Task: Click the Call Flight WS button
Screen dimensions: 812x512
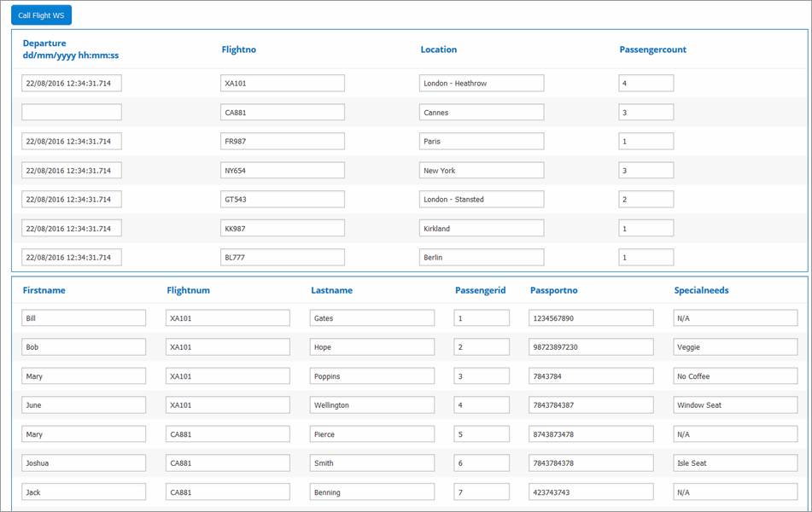Action: [41, 15]
